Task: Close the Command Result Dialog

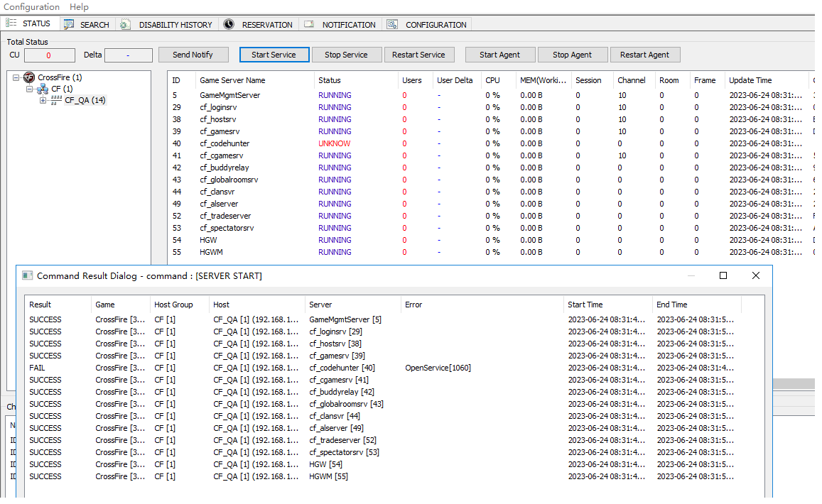Action: coord(755,275)
